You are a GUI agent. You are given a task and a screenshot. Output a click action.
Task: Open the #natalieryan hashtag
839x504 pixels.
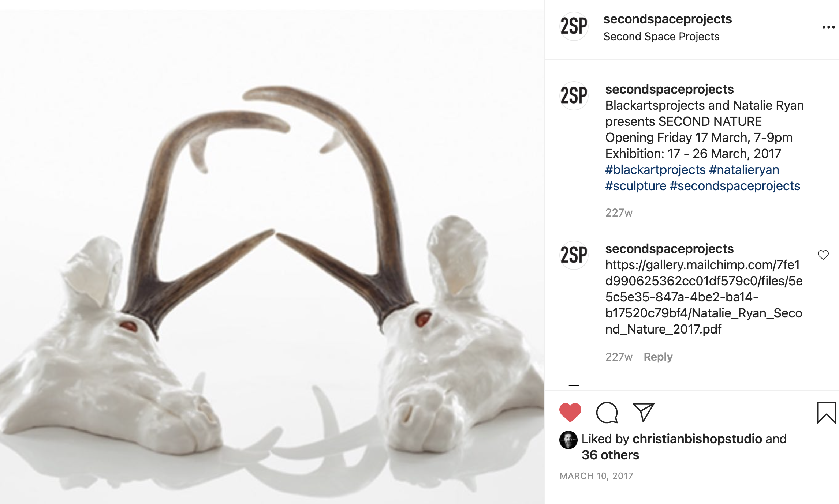coord(744,170)
